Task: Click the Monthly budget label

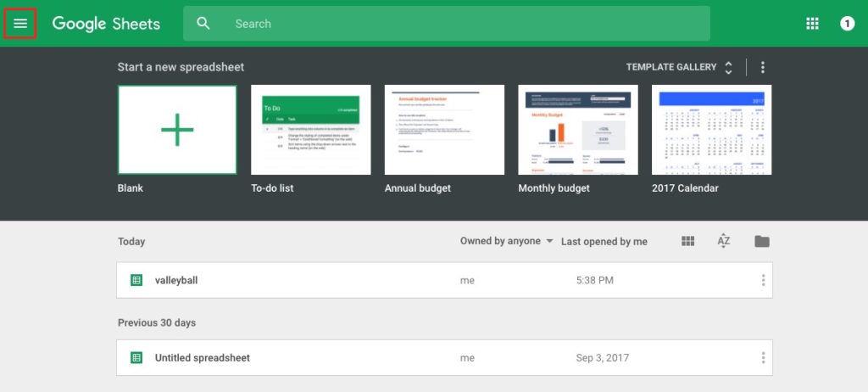Action: tap(554, 188)
